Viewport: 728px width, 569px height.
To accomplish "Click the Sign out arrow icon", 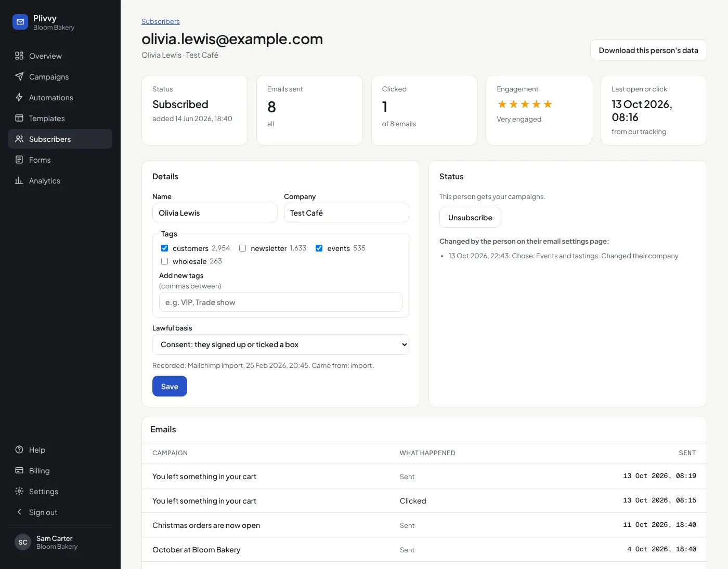I will 19,512.
